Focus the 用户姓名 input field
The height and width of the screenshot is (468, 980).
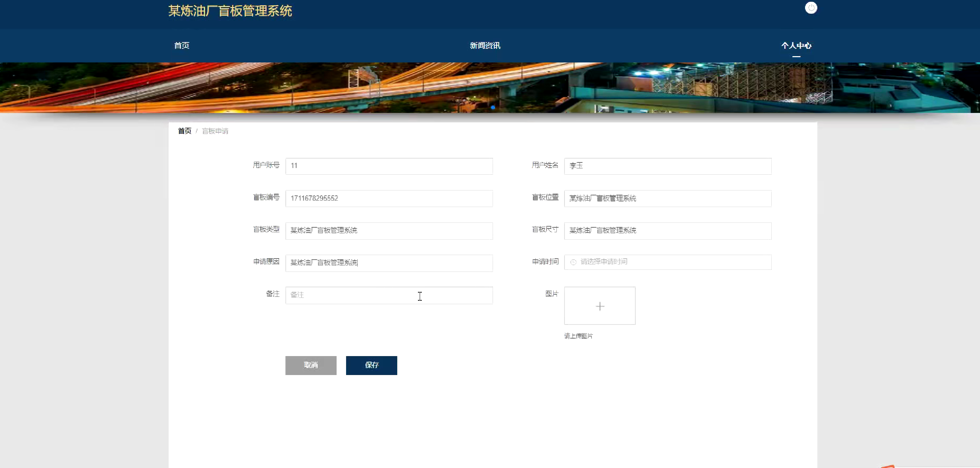(667, 166)
